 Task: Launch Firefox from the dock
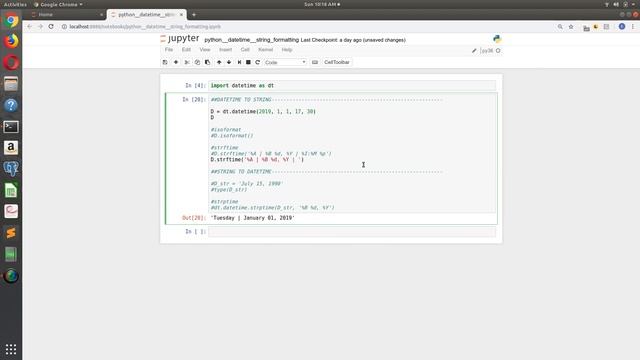[x=11, y=41]
